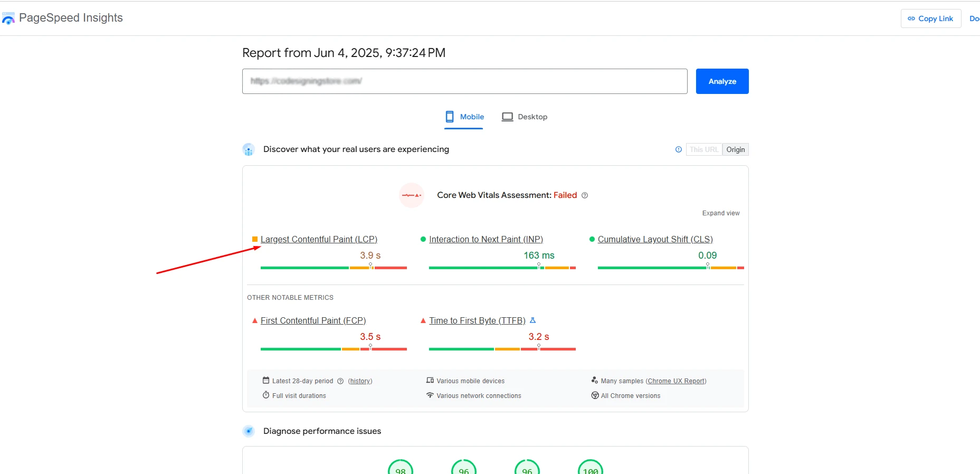Open Largest Contentful Paint (LCP) link

[x=319, y=239]
